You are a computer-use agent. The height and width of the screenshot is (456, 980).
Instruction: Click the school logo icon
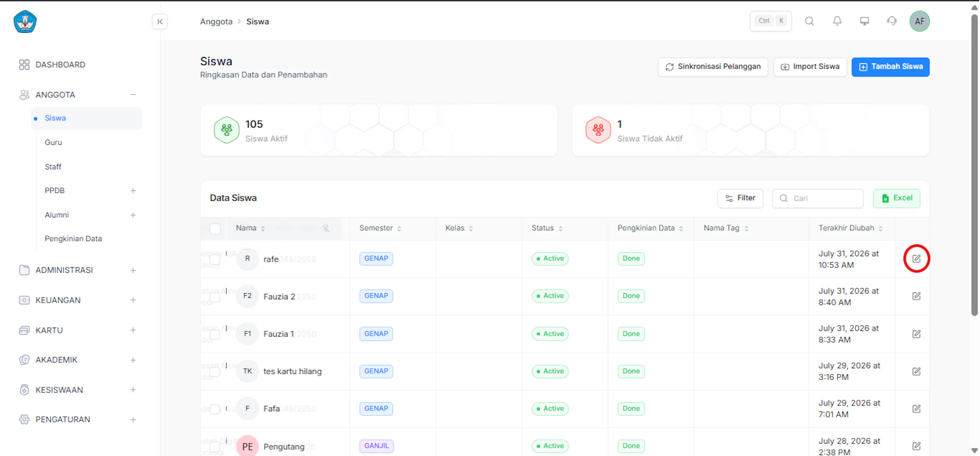click(x=25, y=22)
